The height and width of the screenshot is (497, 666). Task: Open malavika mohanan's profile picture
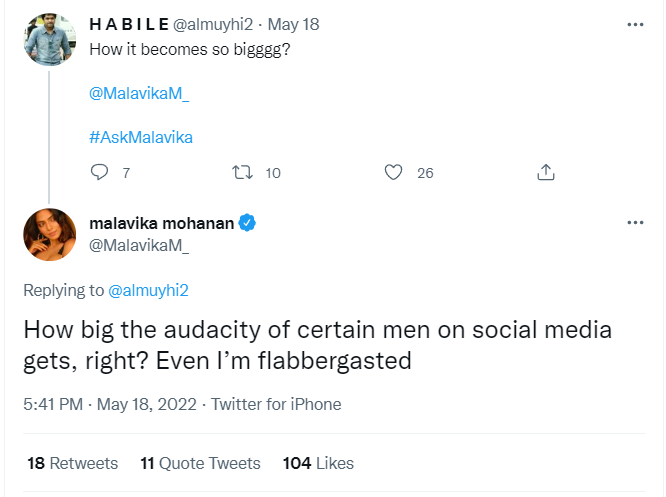pos(50,234)
